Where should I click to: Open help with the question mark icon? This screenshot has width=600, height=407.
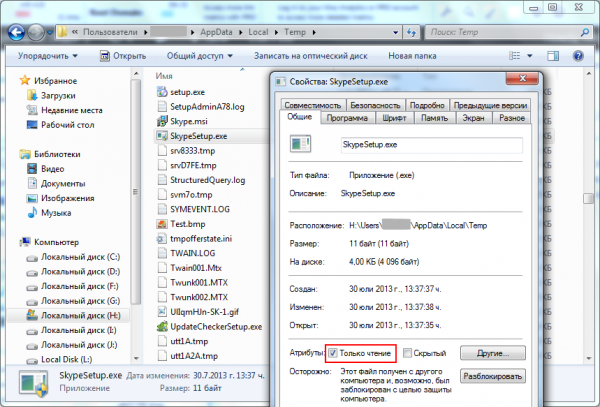click(x=578, y=56)
